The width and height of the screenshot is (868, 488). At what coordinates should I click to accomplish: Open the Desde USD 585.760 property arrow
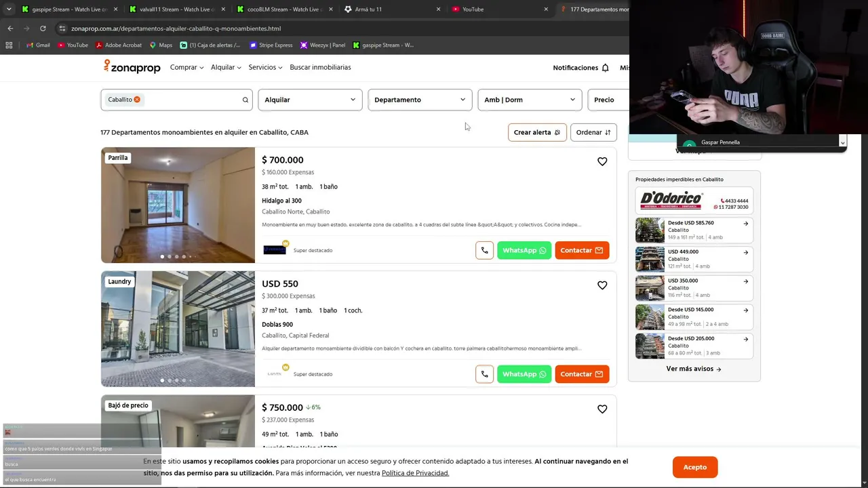point(746,223)
